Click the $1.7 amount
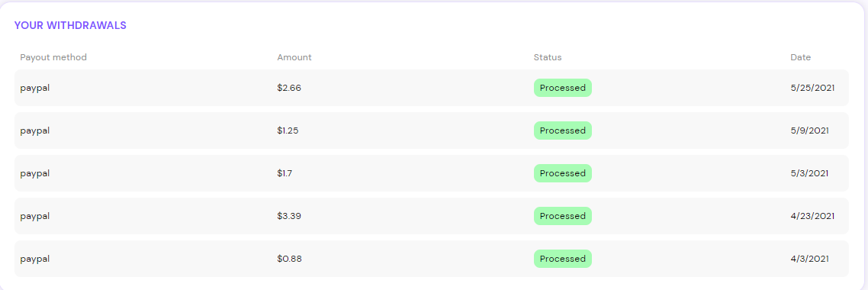Viewport: 868px width, 290px height. [285, 173]
